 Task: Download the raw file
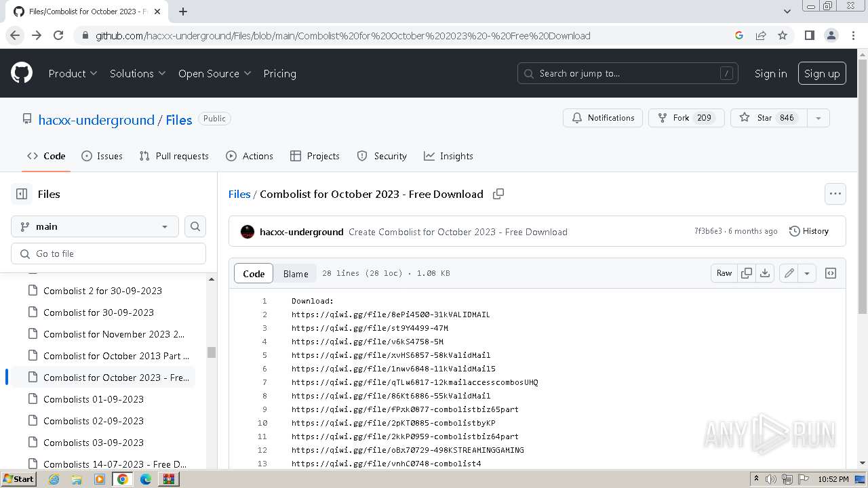click(765, 273)
